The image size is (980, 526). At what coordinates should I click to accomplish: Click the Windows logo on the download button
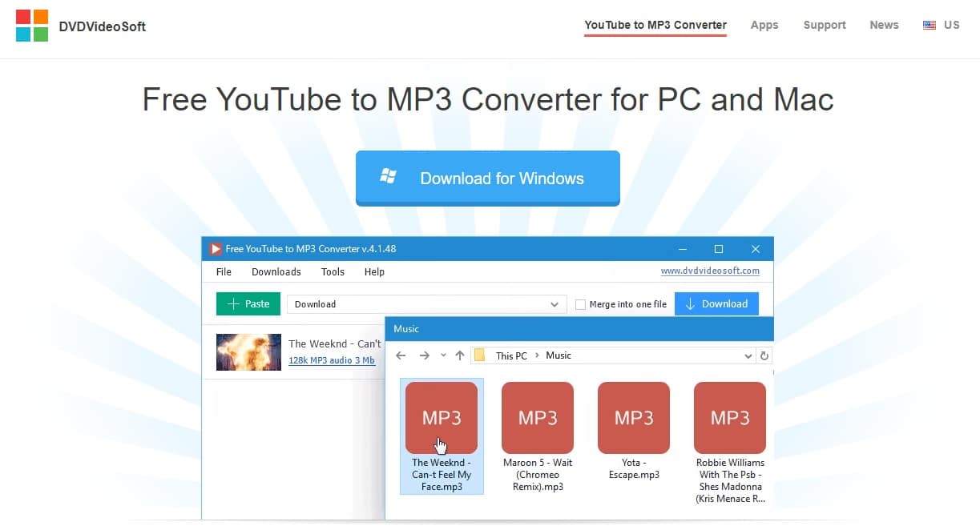389,178
